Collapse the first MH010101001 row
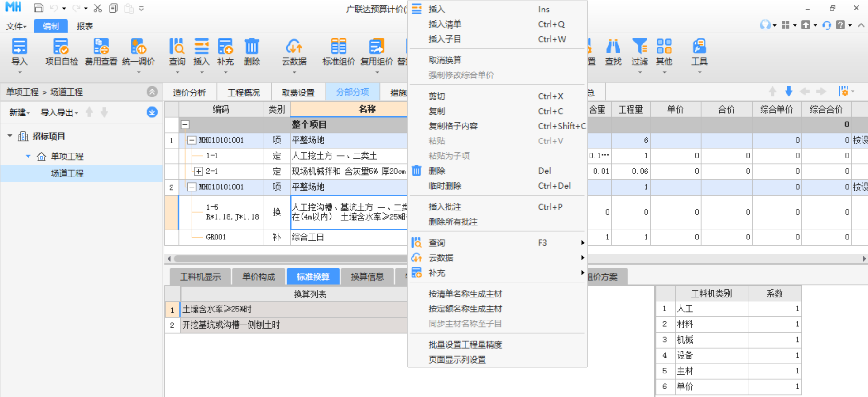The width and height of the screenshot is (868, 397). [192, 140]
